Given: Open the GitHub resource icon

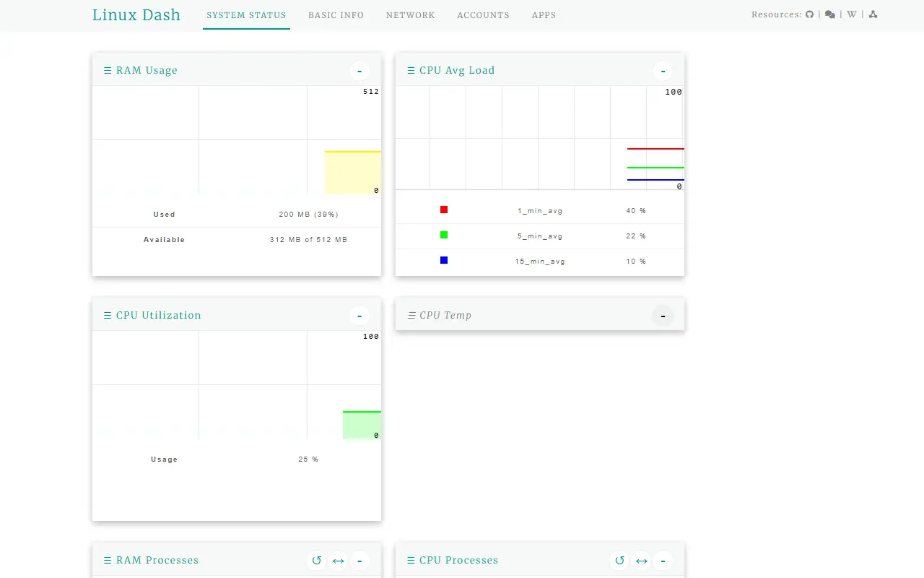Looking at the screenshot, I should point(809,14).
